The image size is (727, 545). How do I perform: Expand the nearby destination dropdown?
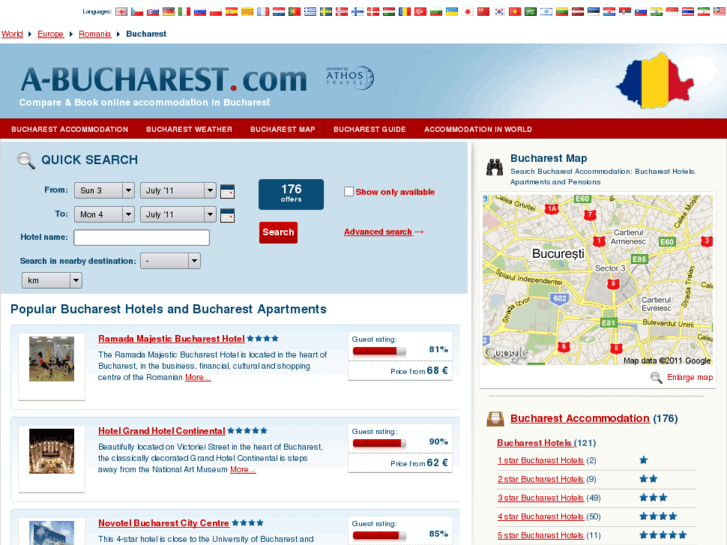pos(171,261)
